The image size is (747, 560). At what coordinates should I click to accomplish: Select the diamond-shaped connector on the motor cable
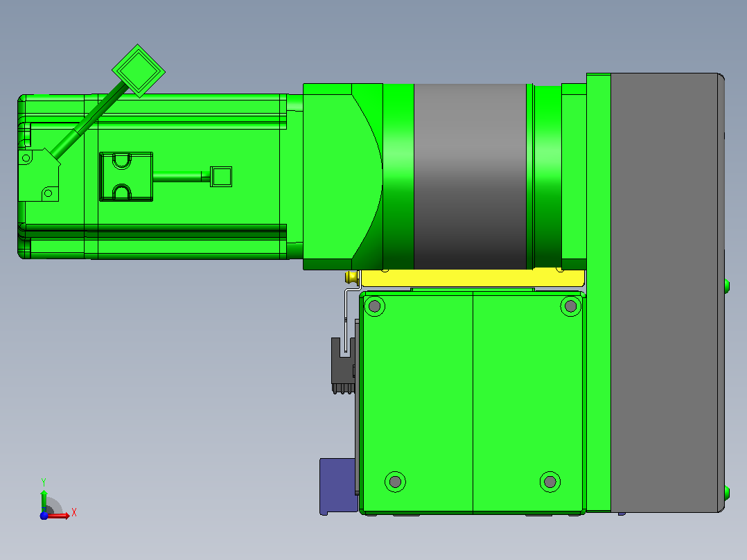click(x=139, y=71)
